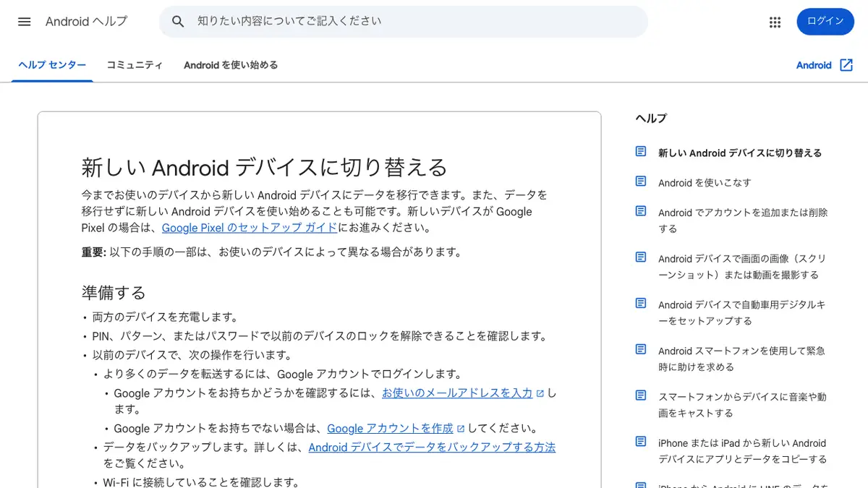Click the text 両方のデバイスを充電します

pyautogui.click(x=165, y=317)
